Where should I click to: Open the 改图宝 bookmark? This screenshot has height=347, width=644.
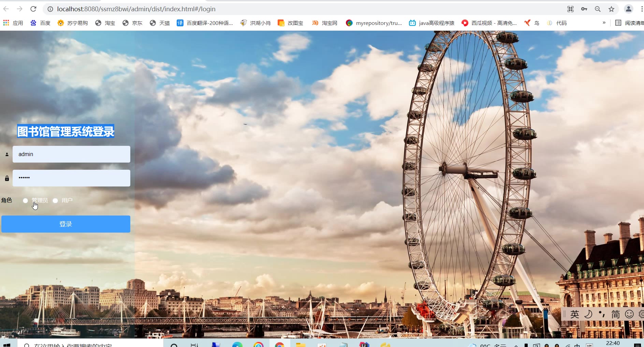pyautogui.click(x=290, y=23)
